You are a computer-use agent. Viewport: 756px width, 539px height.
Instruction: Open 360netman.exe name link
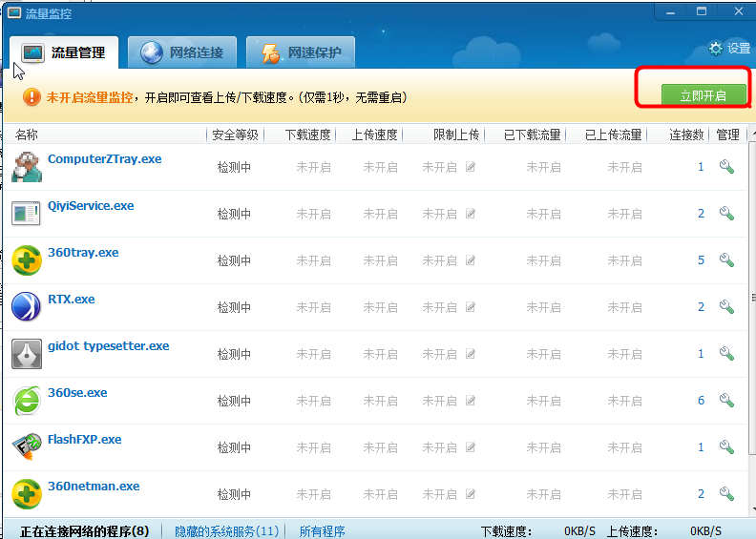tap(94, 486)
